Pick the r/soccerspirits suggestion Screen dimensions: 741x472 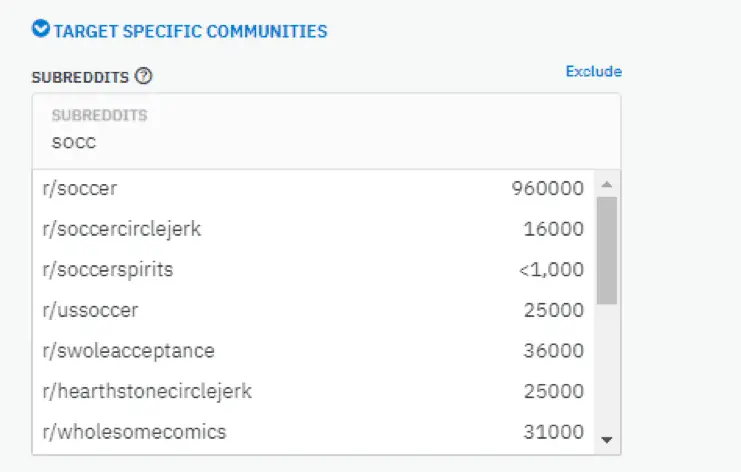(x=313, y=269)
